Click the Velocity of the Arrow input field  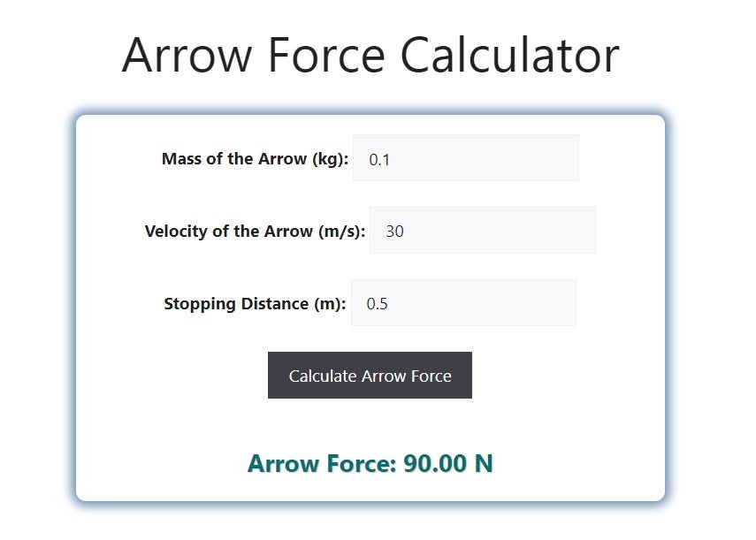pyautogui.click(x=482, y=230)
